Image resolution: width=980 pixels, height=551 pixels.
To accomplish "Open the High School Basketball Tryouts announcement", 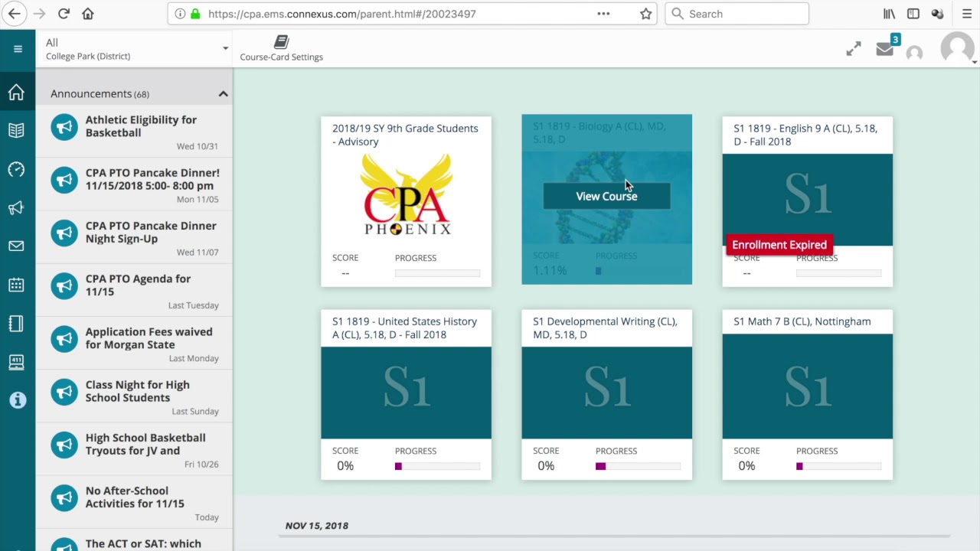I will click(x=135, y=448).
